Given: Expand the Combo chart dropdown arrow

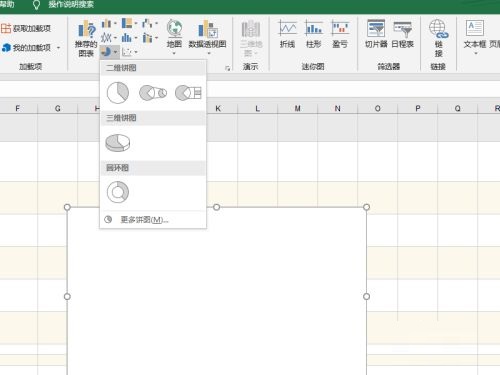Looking at the screenshot, I should [x=156, y=38].
